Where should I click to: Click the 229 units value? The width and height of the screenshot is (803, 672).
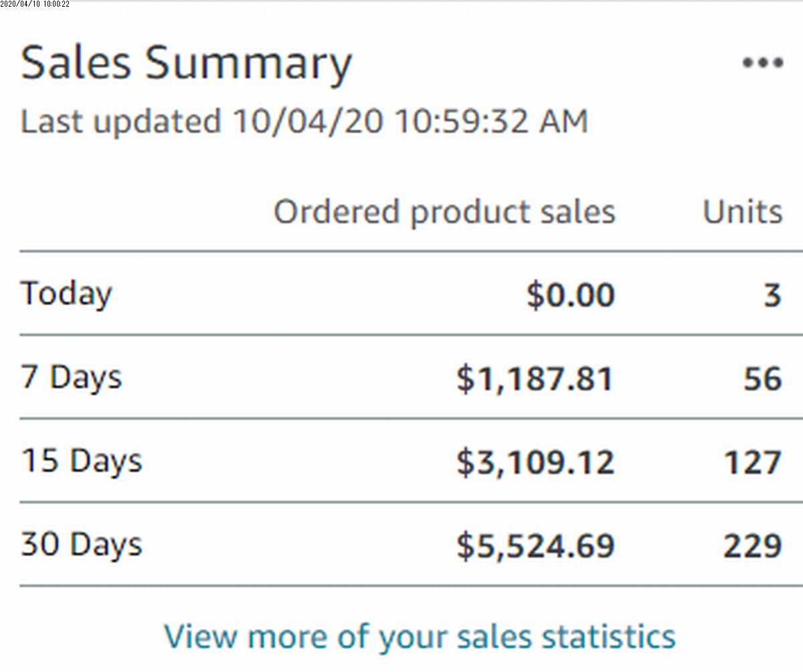point(752,546)
